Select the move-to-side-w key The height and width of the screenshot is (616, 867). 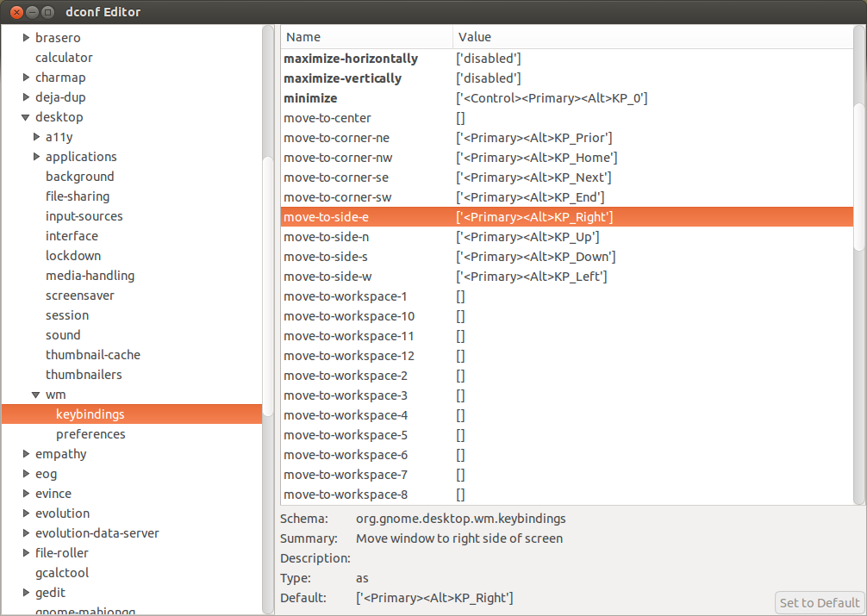point(567,277)
